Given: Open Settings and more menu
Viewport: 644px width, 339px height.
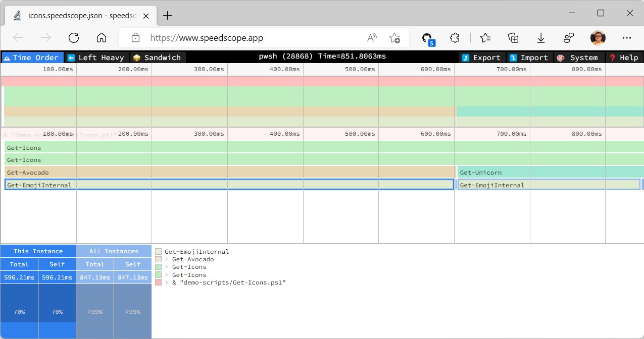Looking at the screenshot, I should point(627,38).
